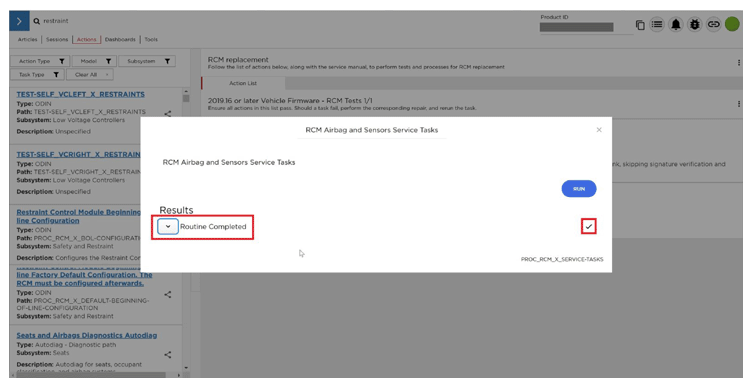752x387 pixels.
Task: Open Restraint Control Module Beginning line Configuration link
Action: pyautogui.click(x=78, y=216)
